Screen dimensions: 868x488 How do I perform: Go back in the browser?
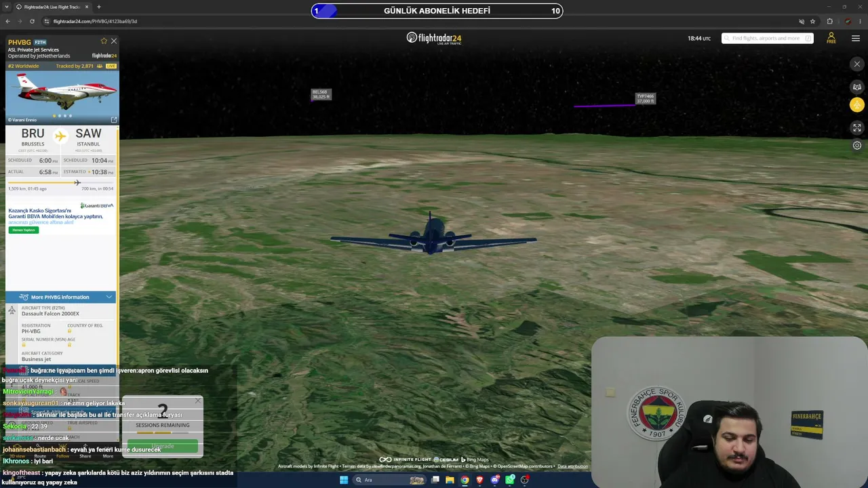coord(8,21)
